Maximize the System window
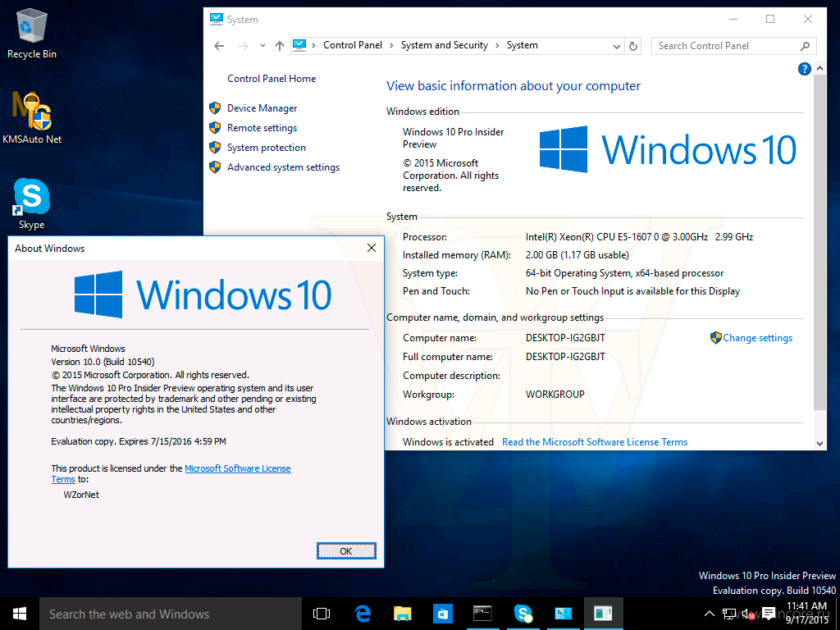Viewport: 840px width, 630px height. [770, 20]
